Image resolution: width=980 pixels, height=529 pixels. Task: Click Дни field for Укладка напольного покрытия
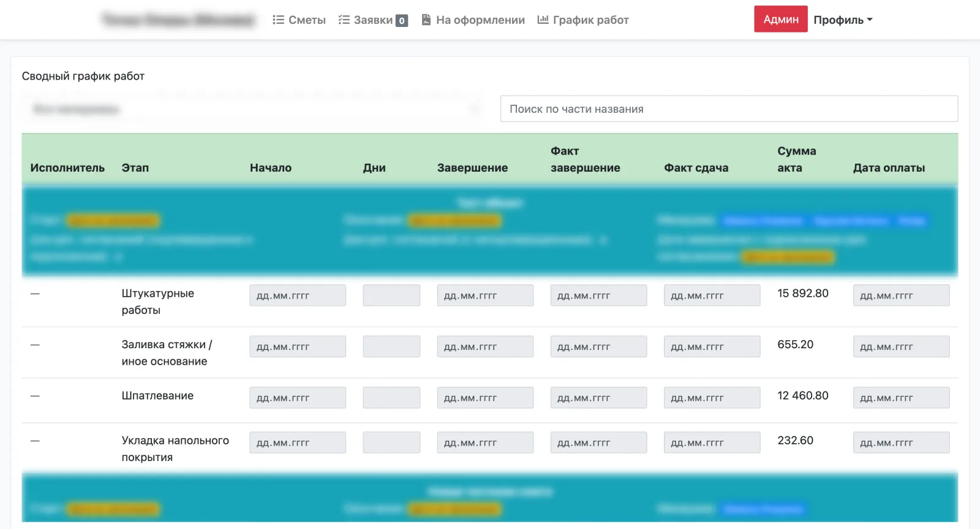[391, 443]
